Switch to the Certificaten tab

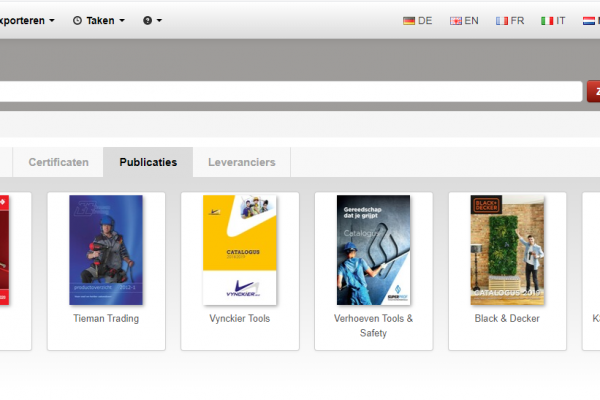pyautogui.click(x=58, y=162)
